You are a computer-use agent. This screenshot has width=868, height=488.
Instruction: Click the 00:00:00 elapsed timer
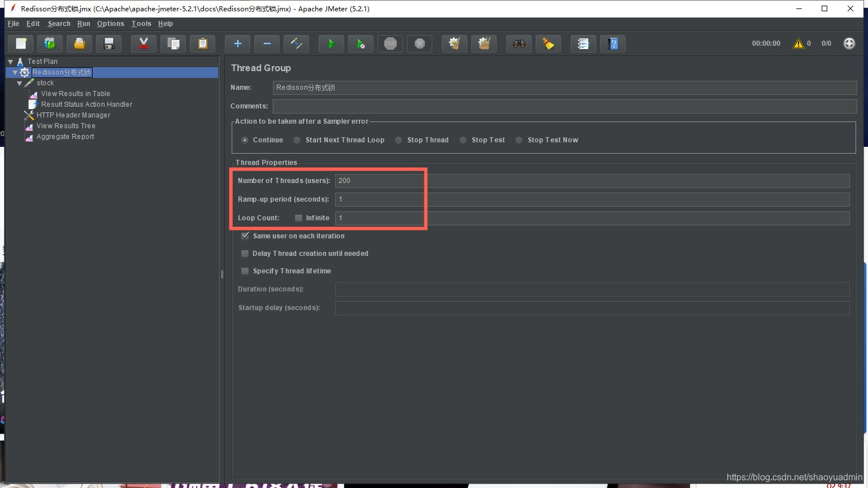(766, 43)
